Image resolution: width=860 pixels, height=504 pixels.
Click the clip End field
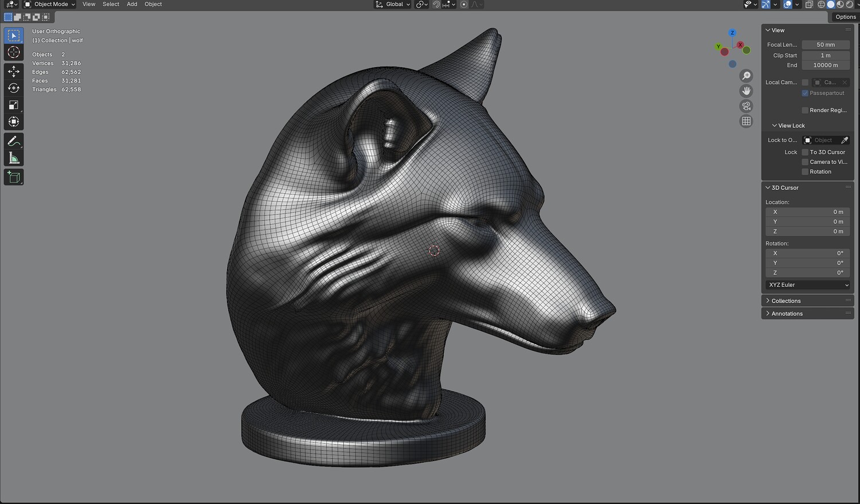pyautogui.click(x=826, y=65)
